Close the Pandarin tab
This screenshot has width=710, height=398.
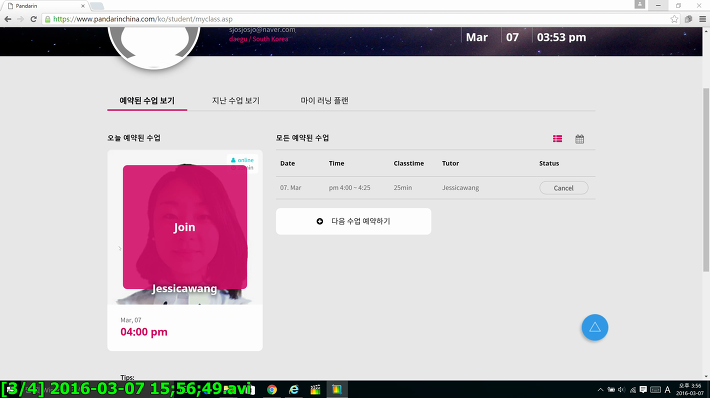[x=83, y=6]
